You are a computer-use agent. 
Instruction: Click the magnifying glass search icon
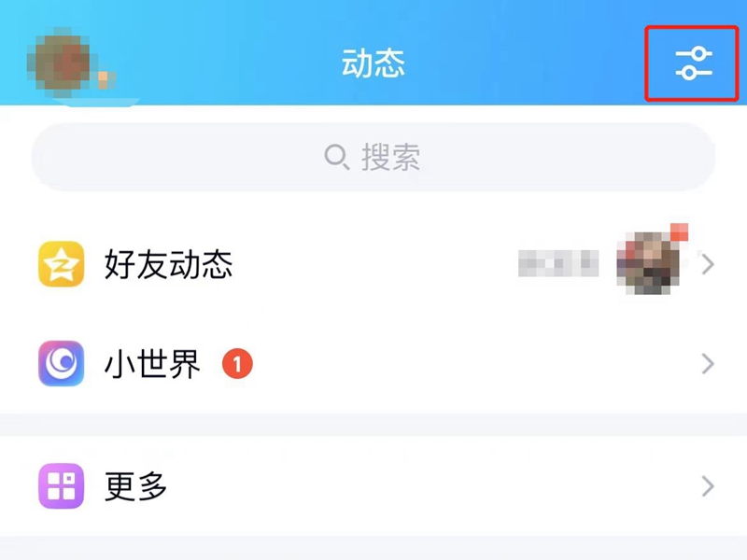pyautogui.click(x=337, y=157)
